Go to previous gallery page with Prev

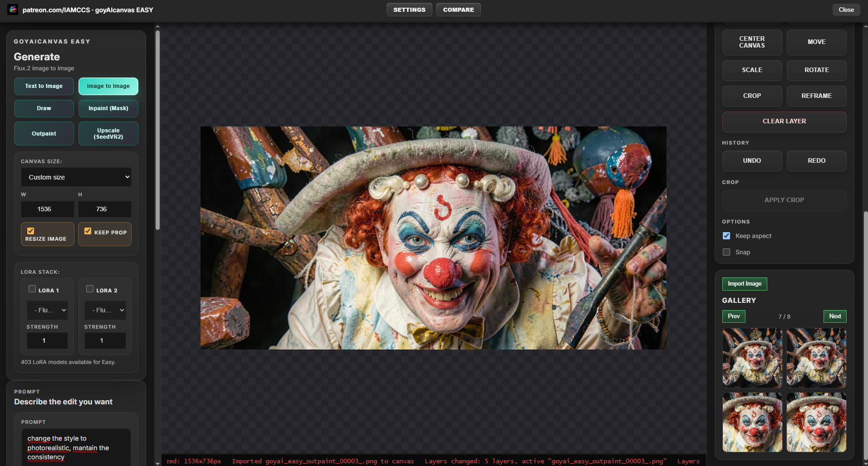click(x=734, y=316)
